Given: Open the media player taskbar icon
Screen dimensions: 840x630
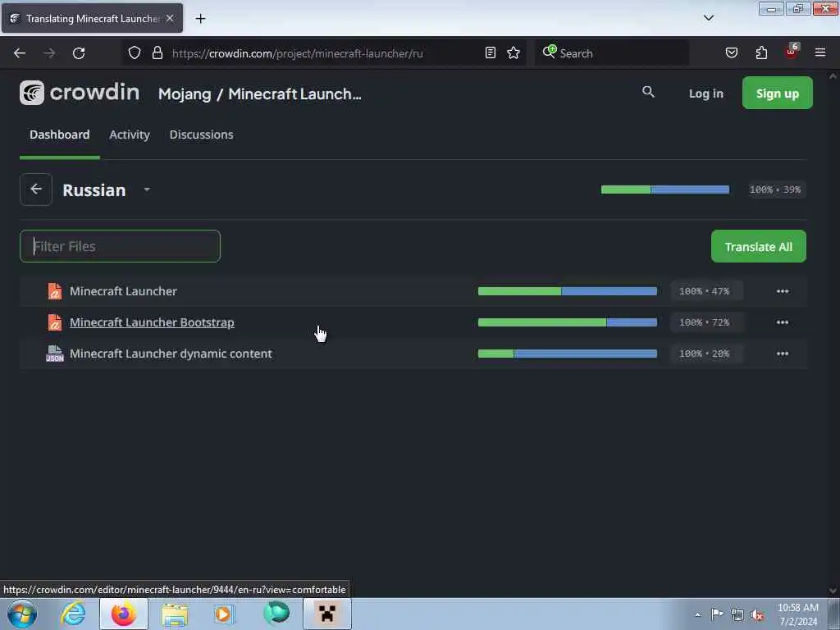Looking at the screenshot, I should point(225,614).
